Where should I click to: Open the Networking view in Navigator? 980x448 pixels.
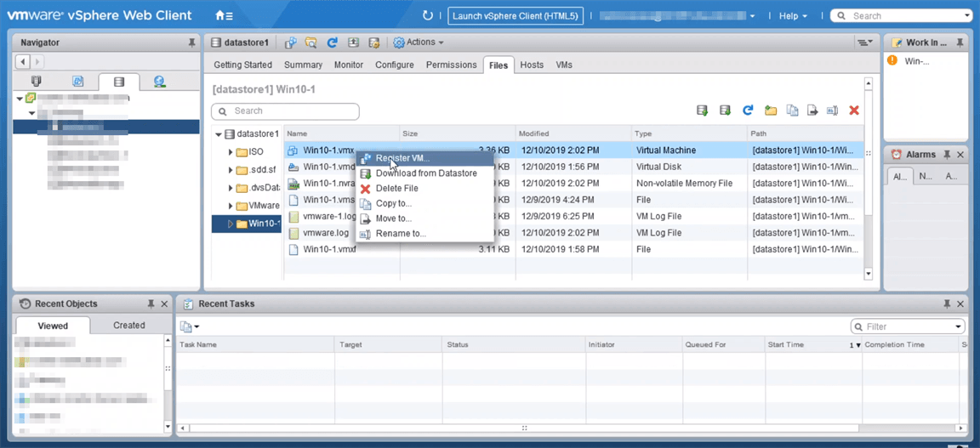click(x=159, y=82)
